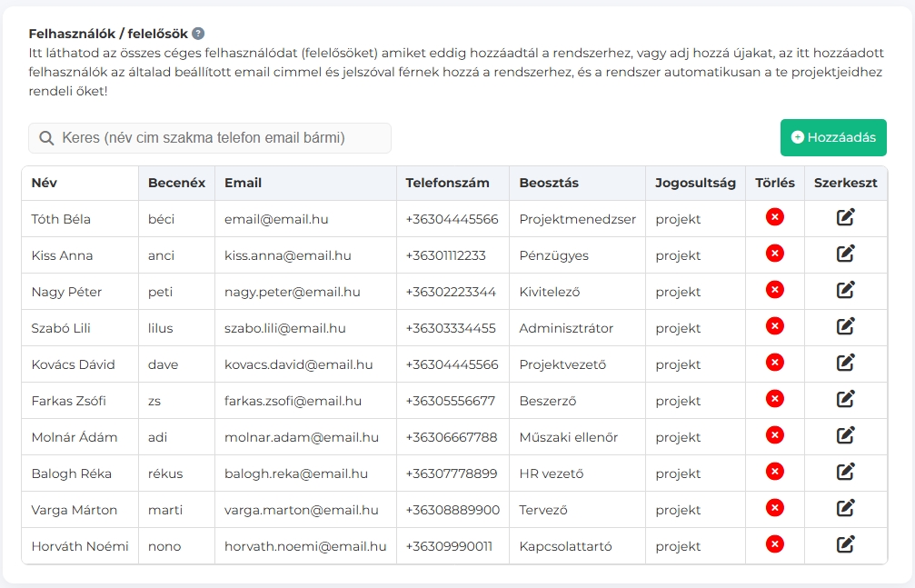Remove Farkas Zsófi using the delete icon

click(x=774, y=399)
